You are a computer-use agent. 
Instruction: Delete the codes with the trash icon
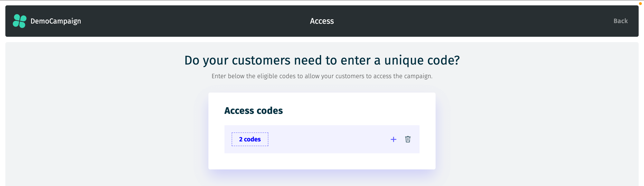(408, 139)
